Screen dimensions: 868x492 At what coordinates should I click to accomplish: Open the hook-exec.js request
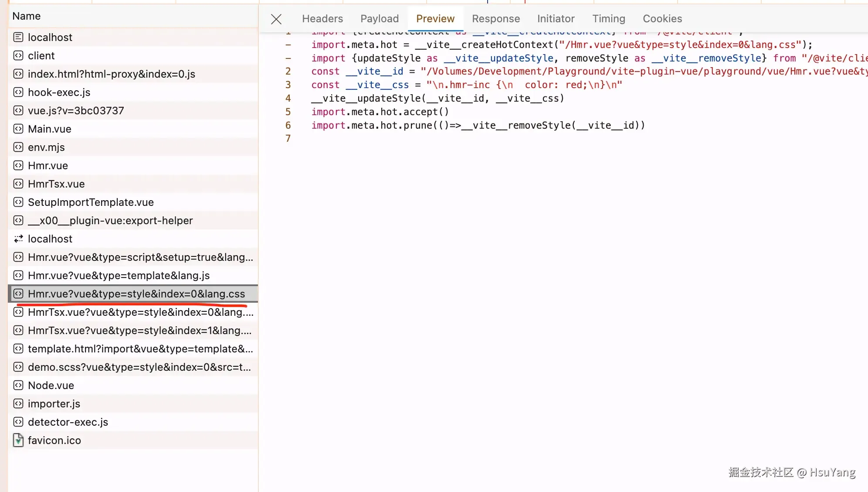(133, 92)
